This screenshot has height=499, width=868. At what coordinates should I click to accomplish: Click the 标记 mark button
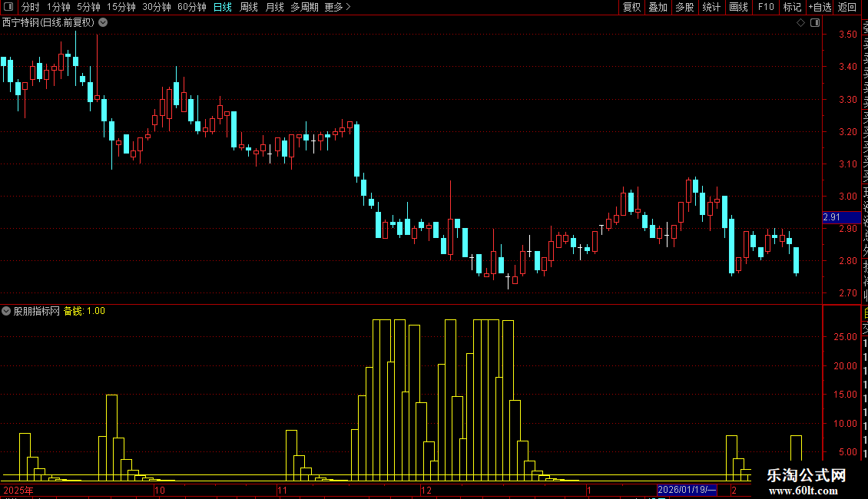pos(792,7)
